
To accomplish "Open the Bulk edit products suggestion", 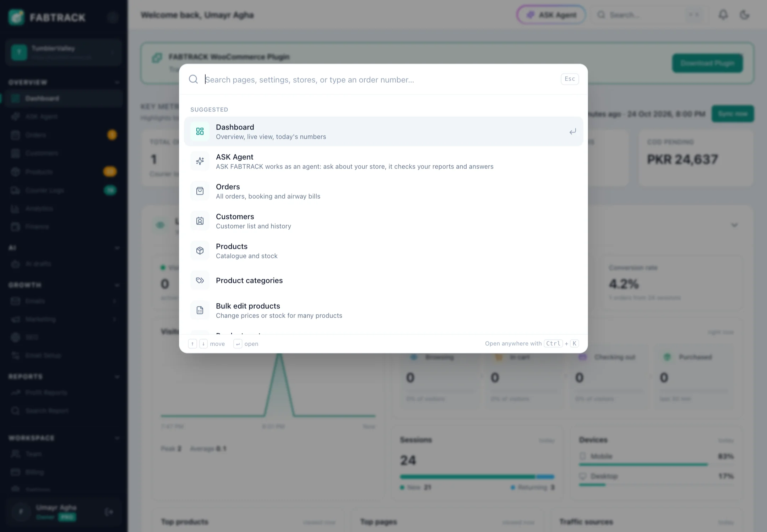I will point(383,310).
